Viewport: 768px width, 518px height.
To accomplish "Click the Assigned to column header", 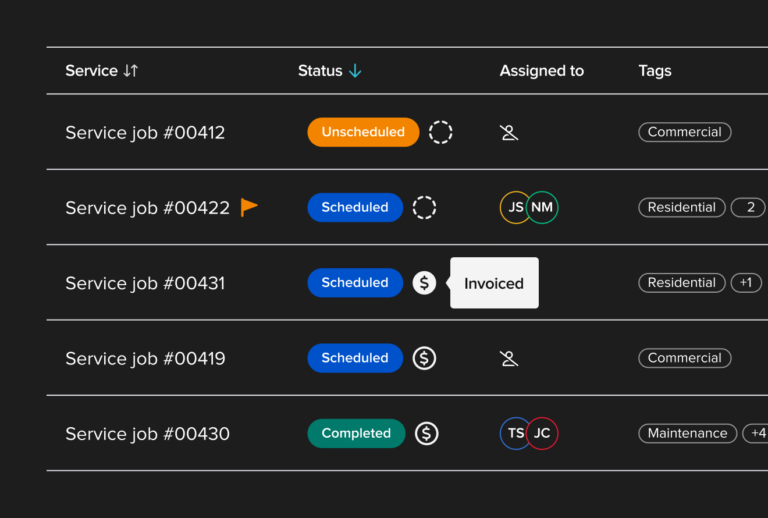I will [x=542, y=71].
